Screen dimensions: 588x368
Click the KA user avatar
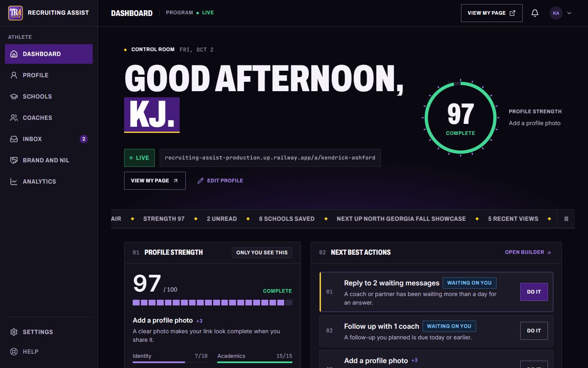tap(556, 13)
